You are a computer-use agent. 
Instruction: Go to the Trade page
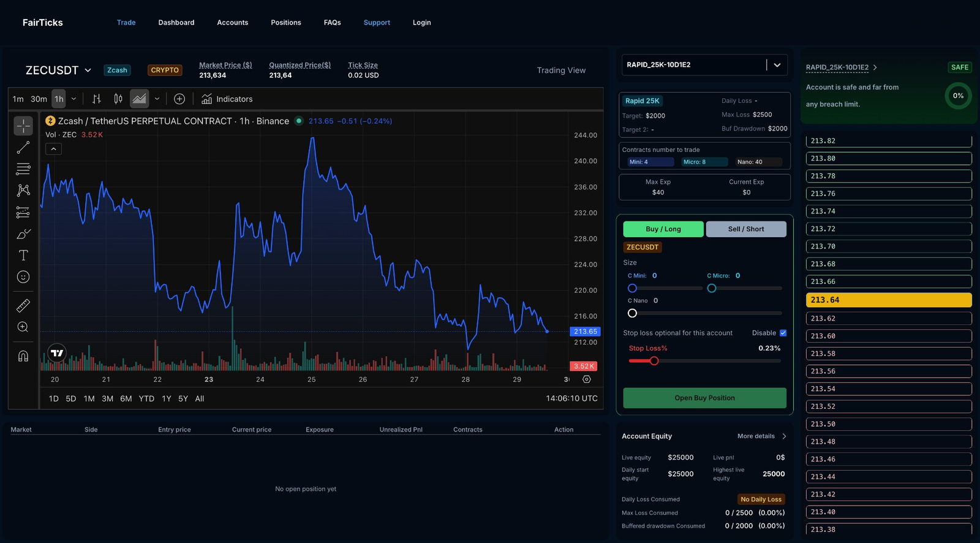(126, 23)
